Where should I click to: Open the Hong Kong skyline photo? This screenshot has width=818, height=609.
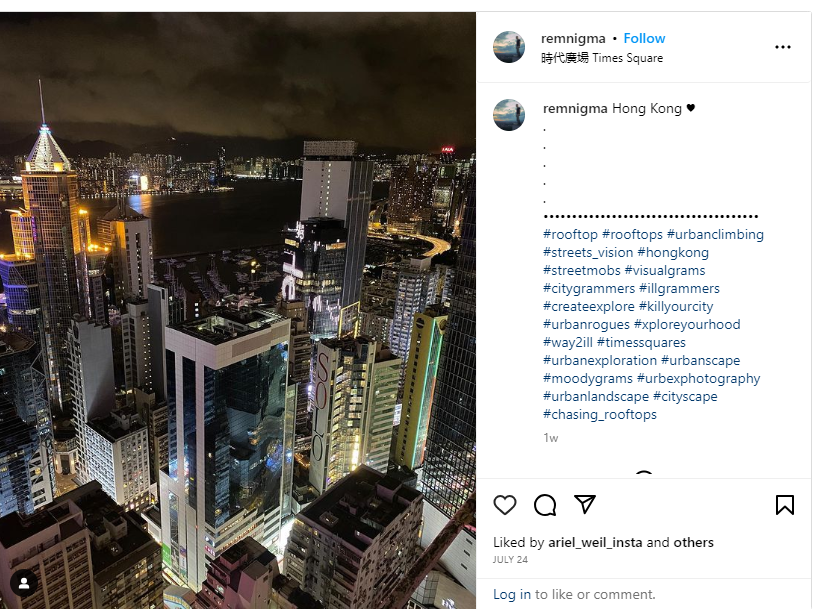click(238, 311)
